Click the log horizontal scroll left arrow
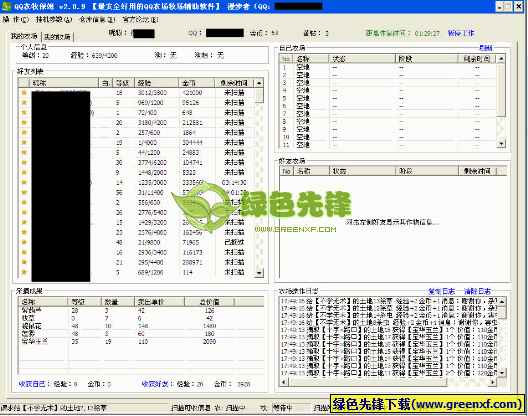 tap(284, 382)
